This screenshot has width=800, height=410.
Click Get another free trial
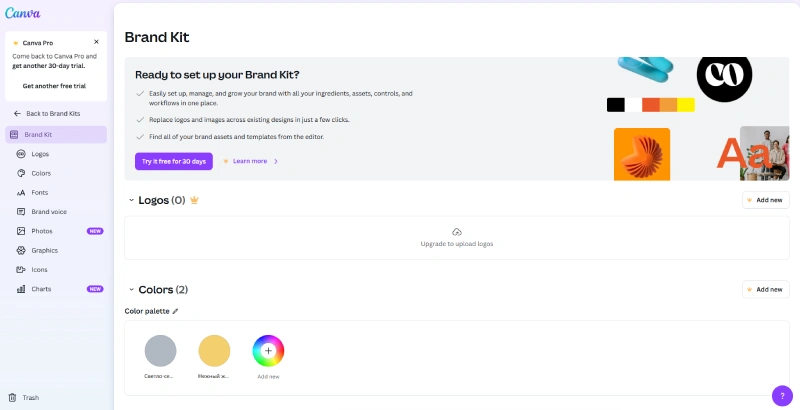(55, 86)
